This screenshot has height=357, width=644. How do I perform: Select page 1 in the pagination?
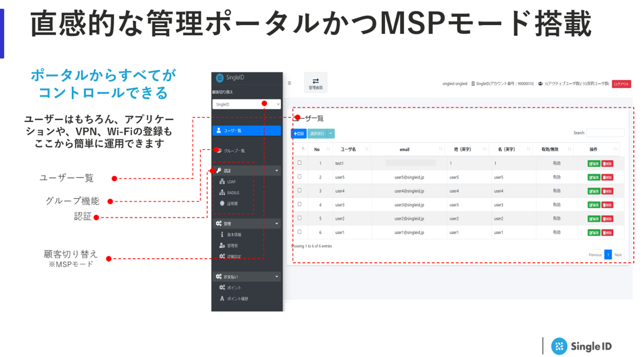608,255
